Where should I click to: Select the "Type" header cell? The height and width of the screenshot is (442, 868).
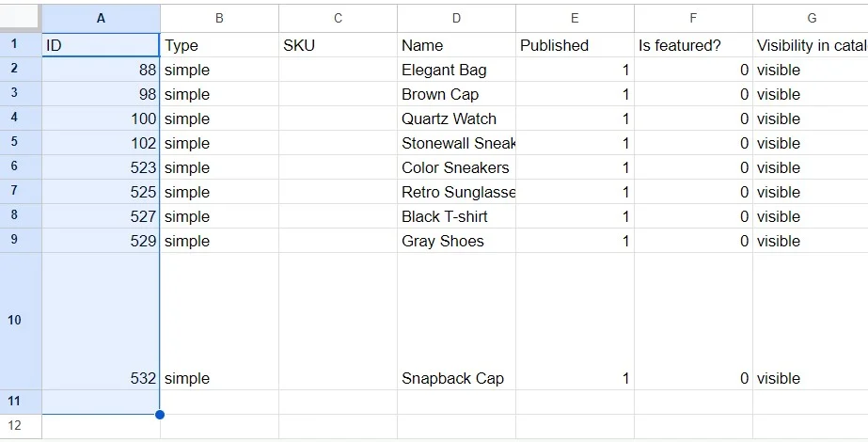coord(219,45)
